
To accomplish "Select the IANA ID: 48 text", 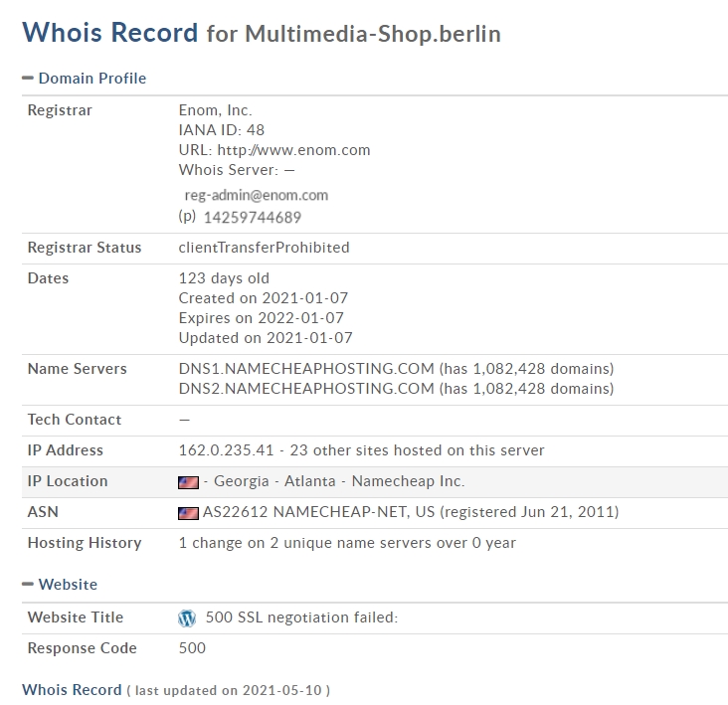I will pos(222,130).
